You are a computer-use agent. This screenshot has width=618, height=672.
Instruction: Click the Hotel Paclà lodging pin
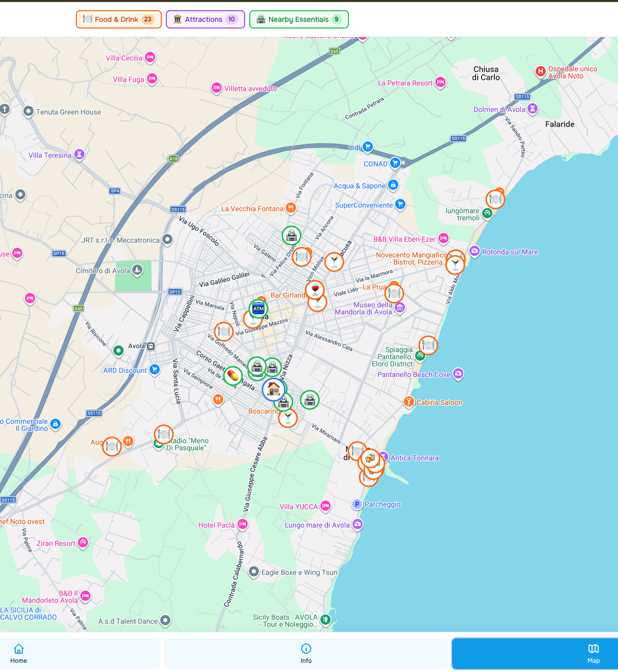click(243, 524)
